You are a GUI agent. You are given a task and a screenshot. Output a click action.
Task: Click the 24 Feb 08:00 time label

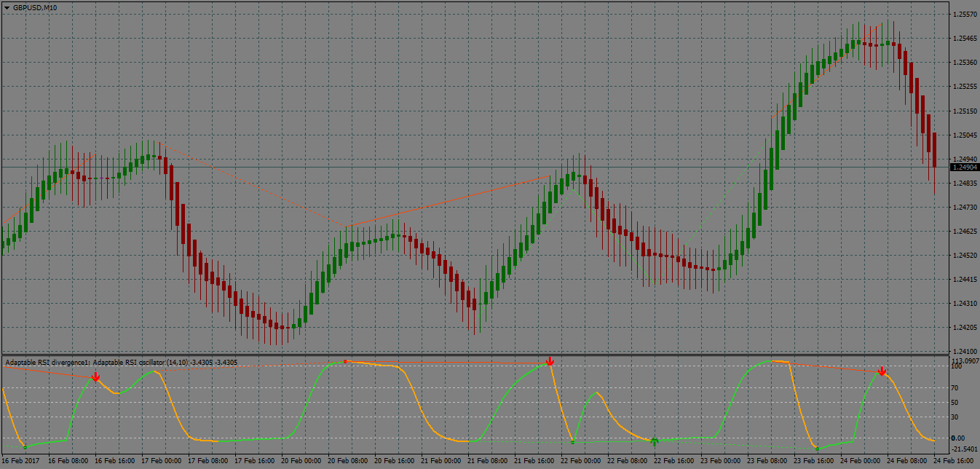tap(906, 461)
